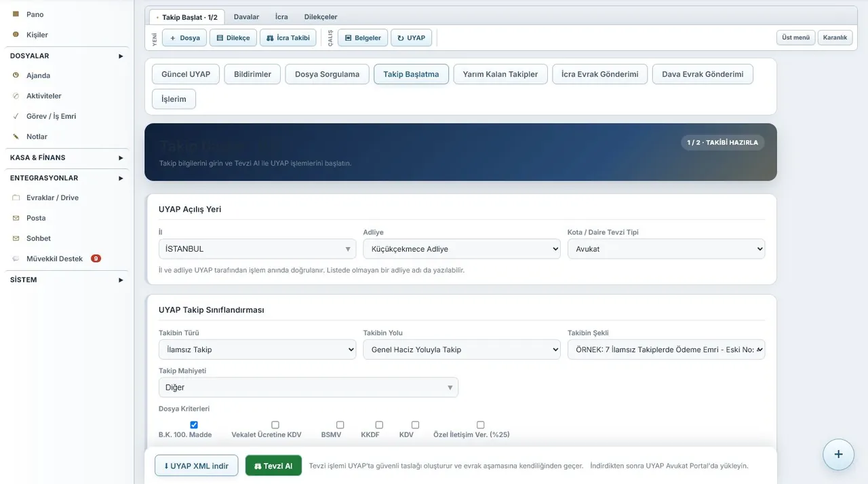Switch to Karanlık dark mode
Viewport: 868px width, 484px height.
point(835,38)
